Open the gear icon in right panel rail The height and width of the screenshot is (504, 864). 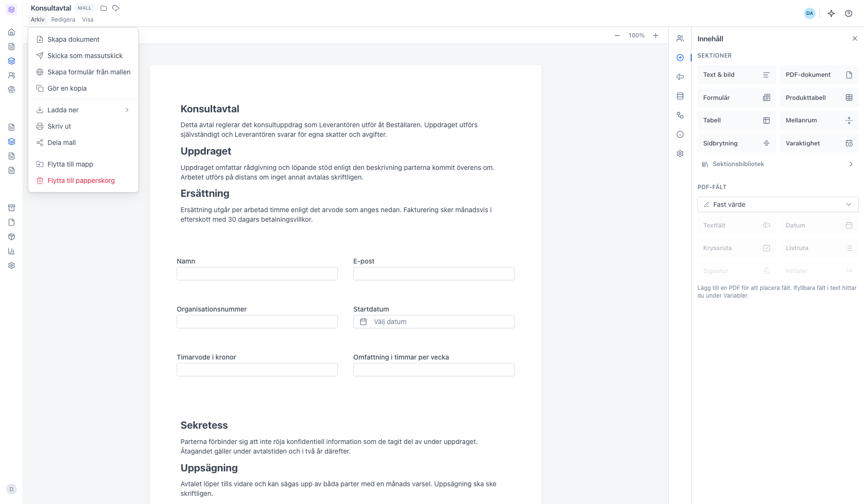(680, 154)
